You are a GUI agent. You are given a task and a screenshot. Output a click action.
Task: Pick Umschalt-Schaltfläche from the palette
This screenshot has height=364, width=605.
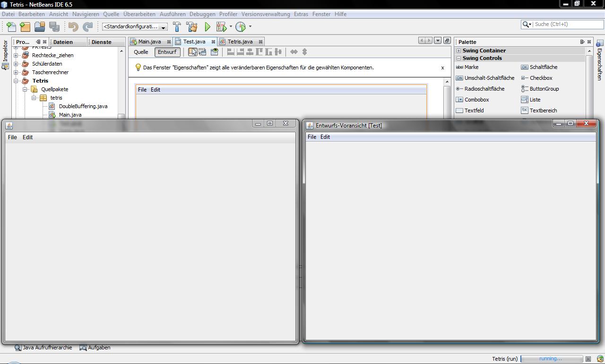click(x=485, y=78)
